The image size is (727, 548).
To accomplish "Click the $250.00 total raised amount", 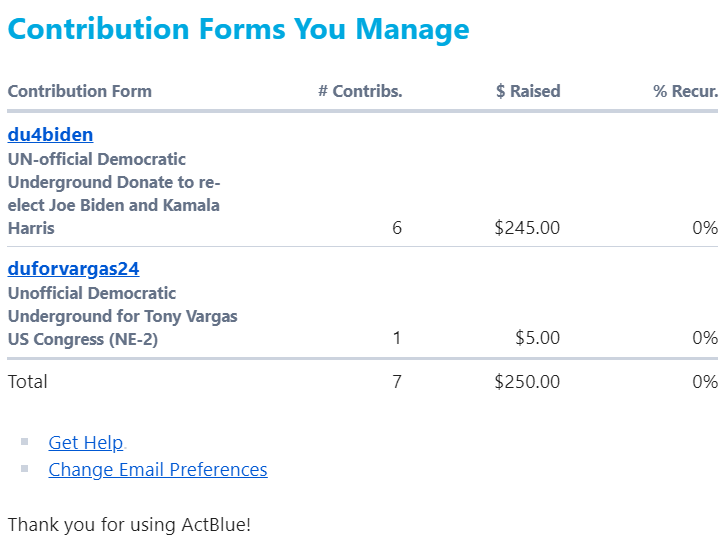I will click(527, 382).
